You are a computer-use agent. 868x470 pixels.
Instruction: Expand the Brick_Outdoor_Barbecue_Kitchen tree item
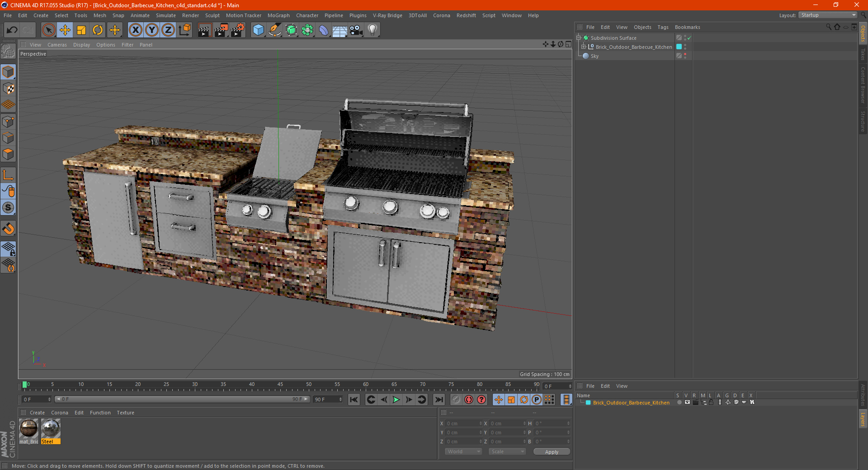click(583, 47)
